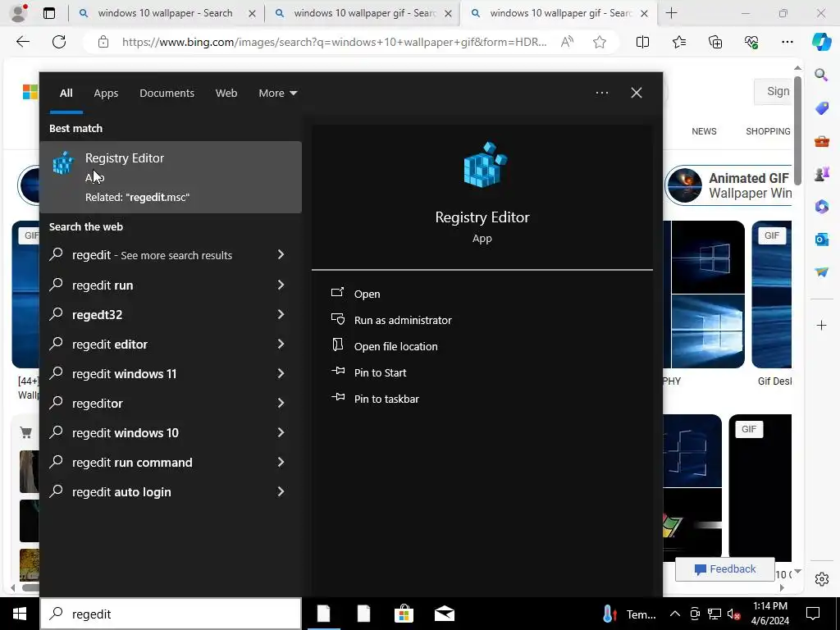Toggle Read aloud in address bar

point(567,42)
